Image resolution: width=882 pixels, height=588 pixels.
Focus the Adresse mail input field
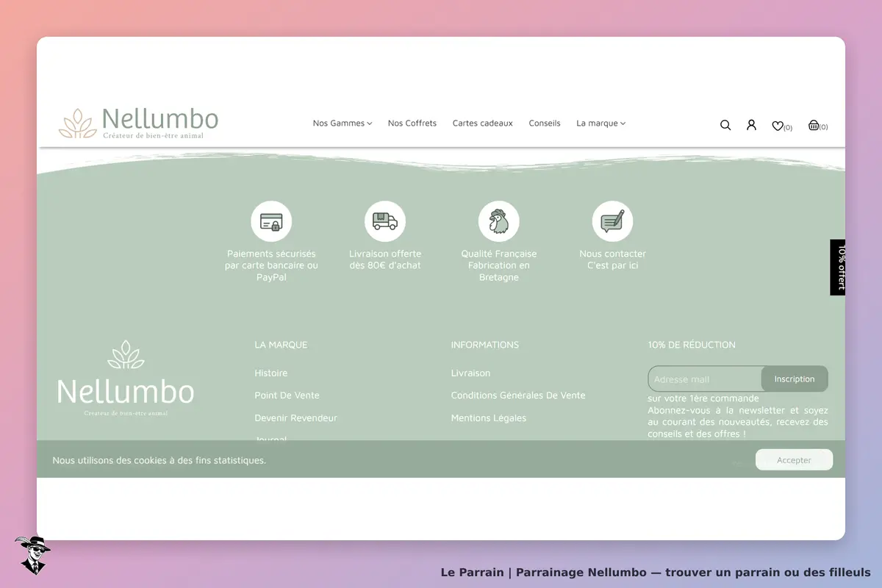click(705, 379)
